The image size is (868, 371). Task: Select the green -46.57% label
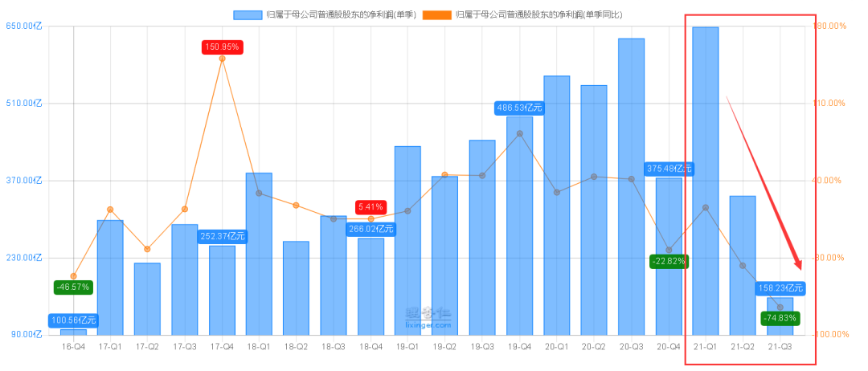click(74, 287)
